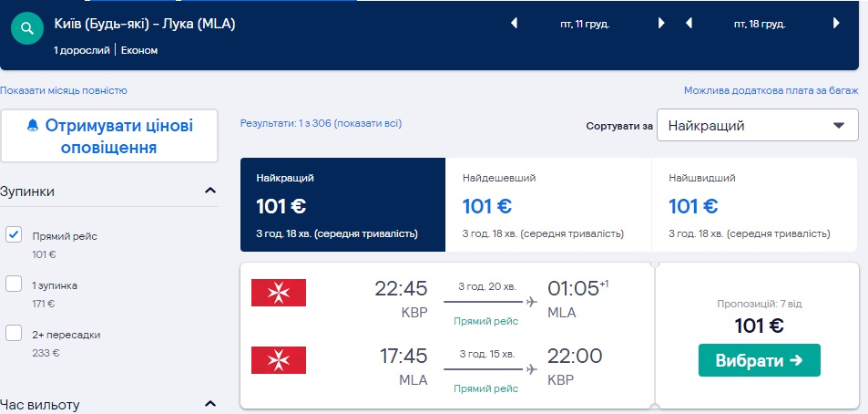This screenshot has width=868, height=414.
Task: Switch to the Найдешевший tab
Action: point(548,205)
